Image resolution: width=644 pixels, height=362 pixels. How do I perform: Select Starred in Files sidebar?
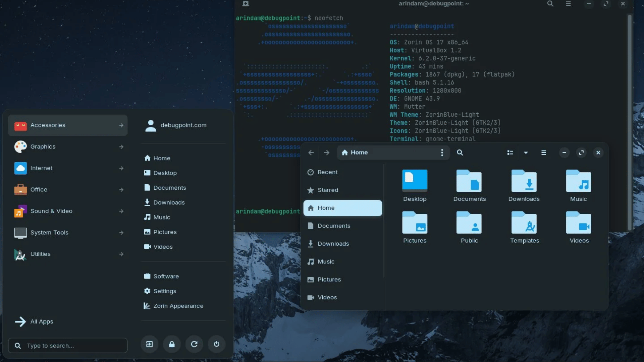(343, 190)
